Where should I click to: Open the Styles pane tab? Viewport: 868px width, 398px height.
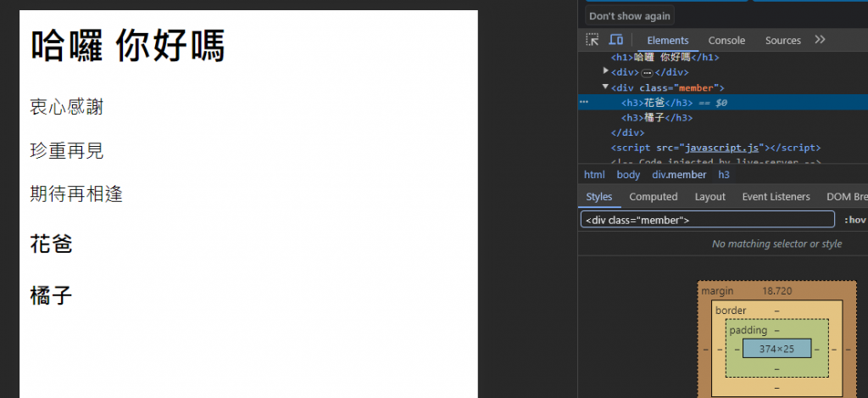click(599, 197)
